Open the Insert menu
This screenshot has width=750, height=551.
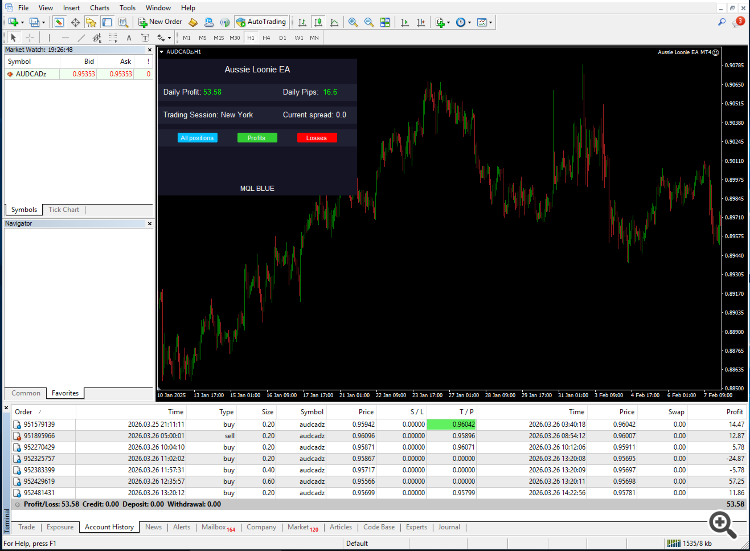72,8
